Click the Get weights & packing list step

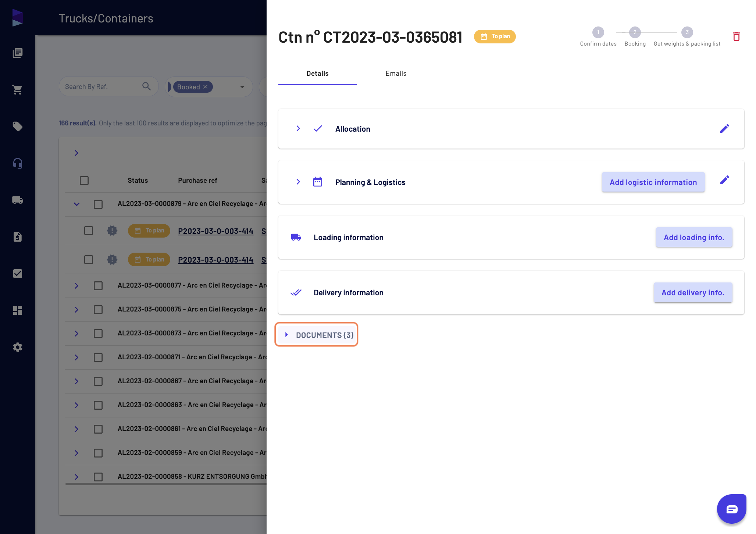click(x=687, y=37)
